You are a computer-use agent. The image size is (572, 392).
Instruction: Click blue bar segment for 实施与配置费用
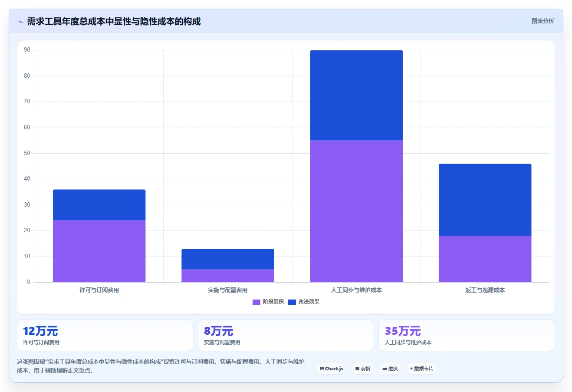(x=228, y=259)
